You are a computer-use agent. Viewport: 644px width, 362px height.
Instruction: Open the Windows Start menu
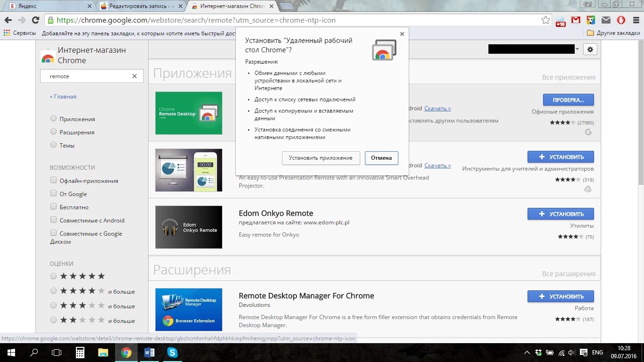(11, 353)
